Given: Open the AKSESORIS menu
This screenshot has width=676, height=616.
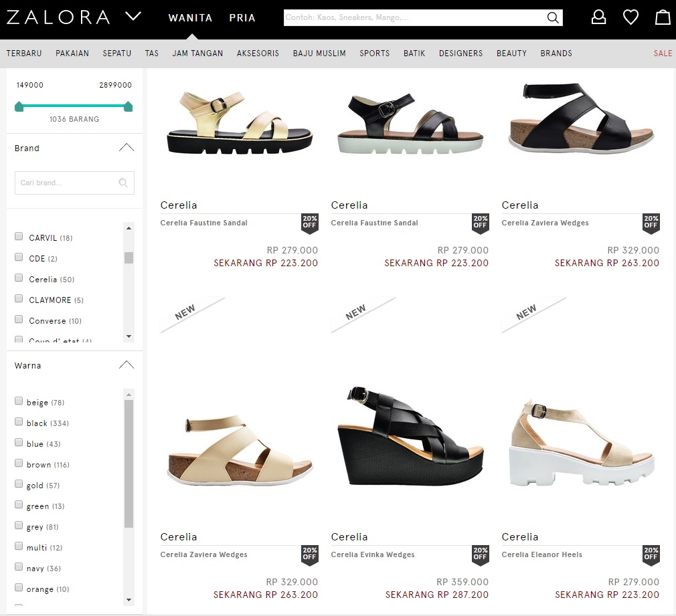Looking at the screenshot, I should tap(258, 54).
